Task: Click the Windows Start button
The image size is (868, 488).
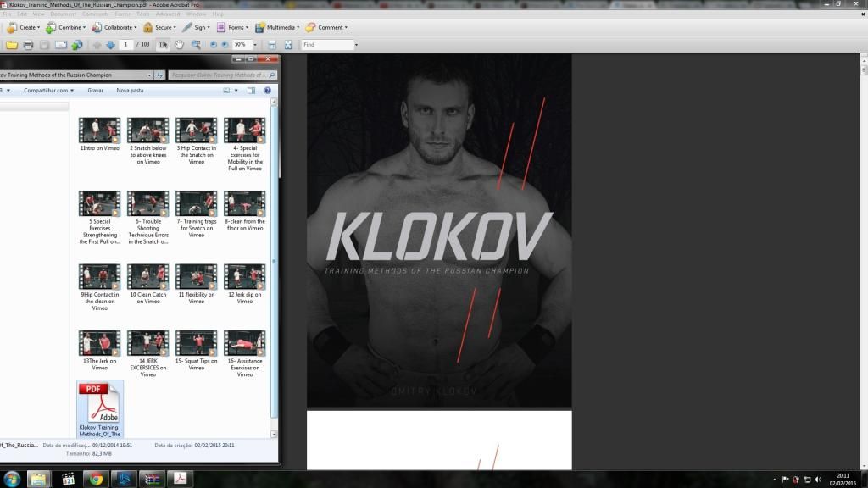Action: click(x=12, y=480)
